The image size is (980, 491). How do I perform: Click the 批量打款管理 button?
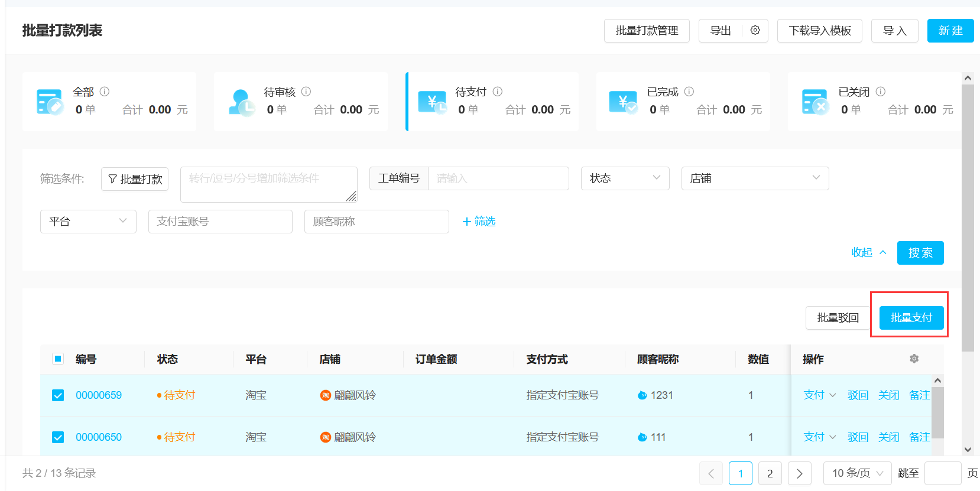(647, 31)
